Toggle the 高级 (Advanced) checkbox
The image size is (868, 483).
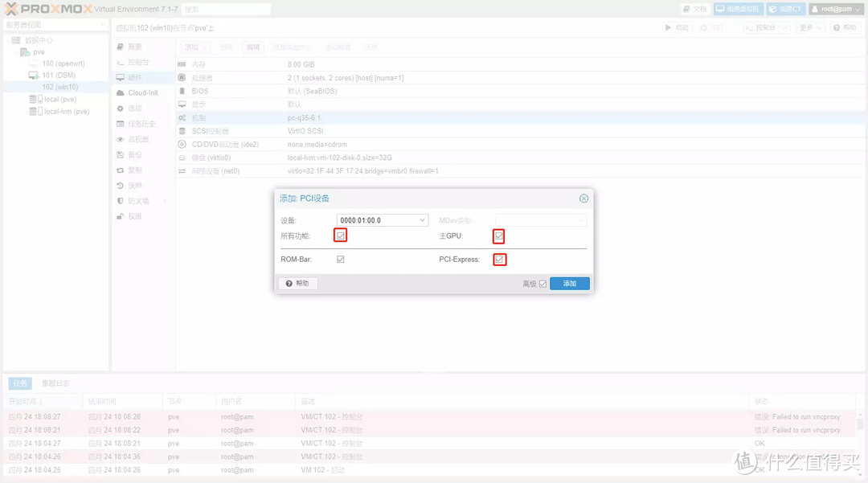pyautogui.click(x=543, y=284)
